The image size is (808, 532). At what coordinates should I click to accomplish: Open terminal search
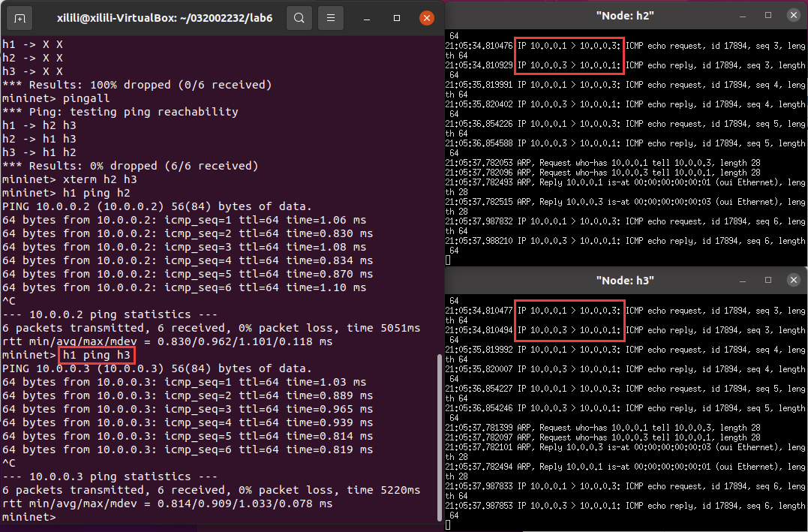pyautogui.click(x=299, y=19)
